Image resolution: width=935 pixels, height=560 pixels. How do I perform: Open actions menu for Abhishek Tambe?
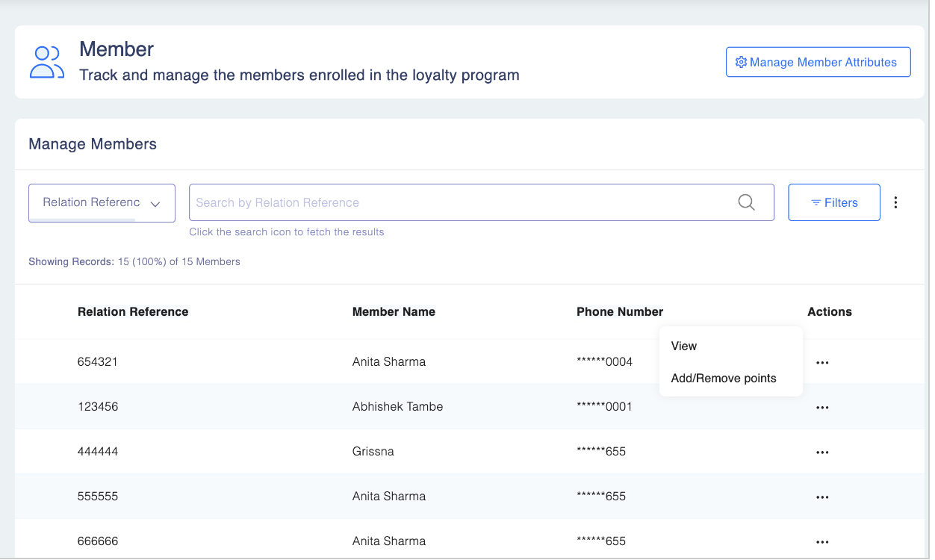(x=822, y=408)
